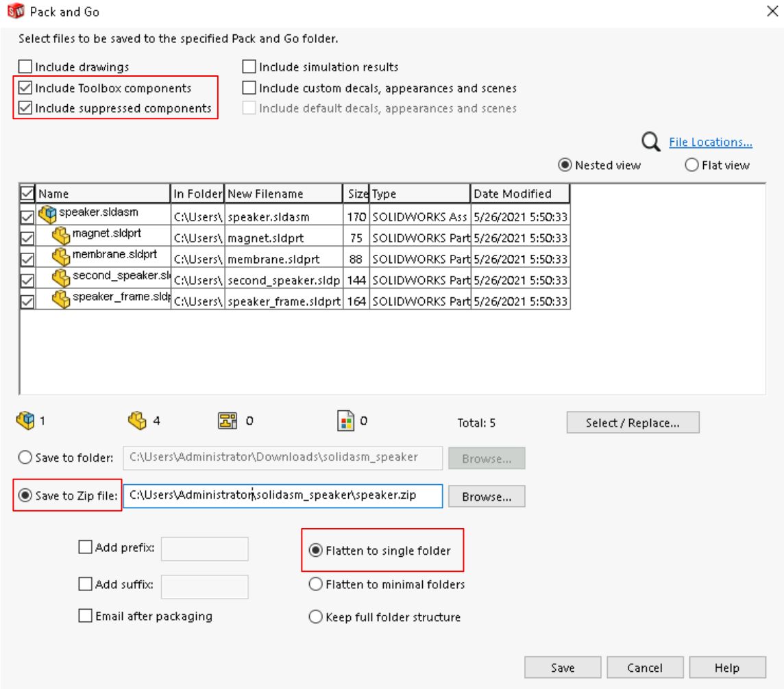Check Email after packaging
The image size is (784, 689).
coord(85,616)
